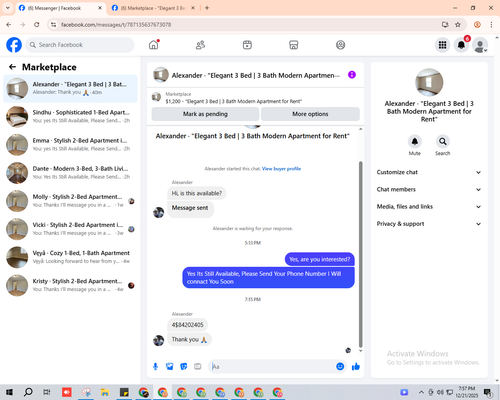500x400 pixels.
Task: Open Windows taskbar search
Action: click(x=28, y=392)
